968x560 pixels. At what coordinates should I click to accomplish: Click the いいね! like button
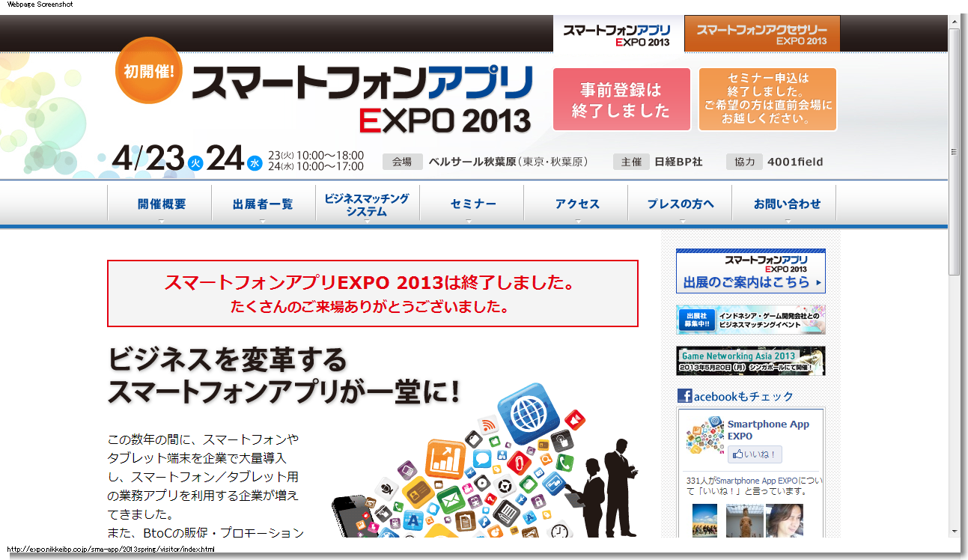755,454
